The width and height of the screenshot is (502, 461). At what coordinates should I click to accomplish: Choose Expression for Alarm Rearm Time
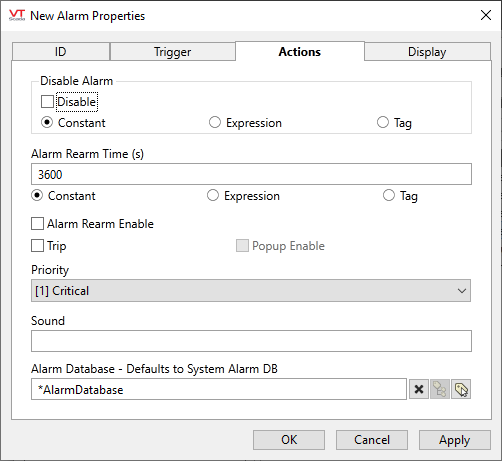click(x=213, y=195)
